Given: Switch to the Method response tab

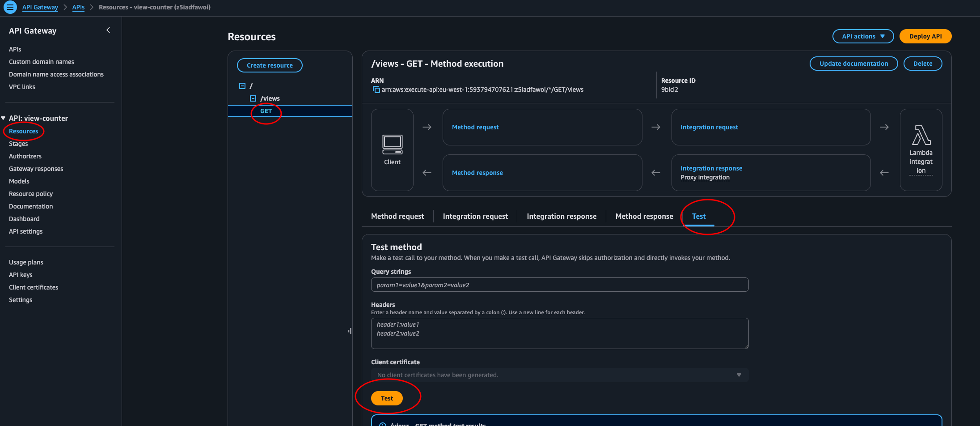Looking at the screenshot, I should click(x=644, y=216).
